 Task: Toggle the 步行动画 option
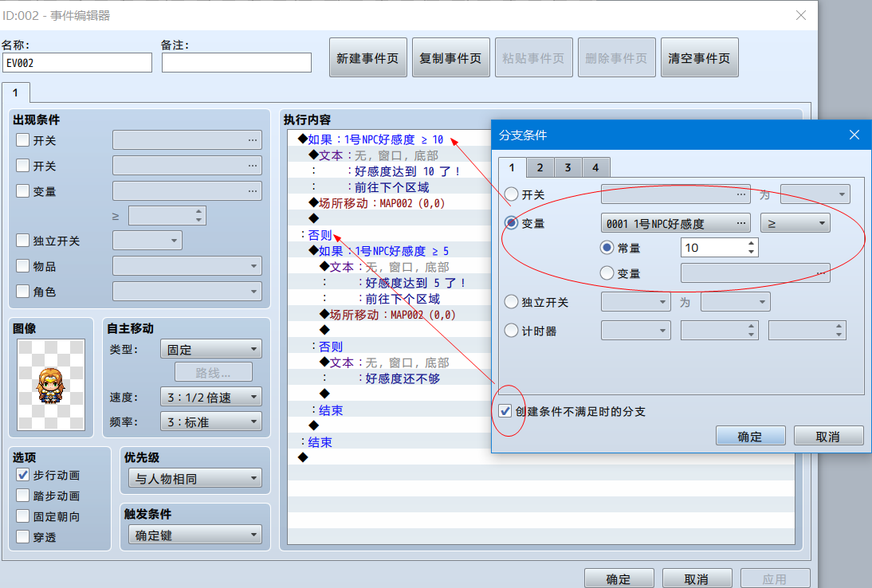[23, 475]
